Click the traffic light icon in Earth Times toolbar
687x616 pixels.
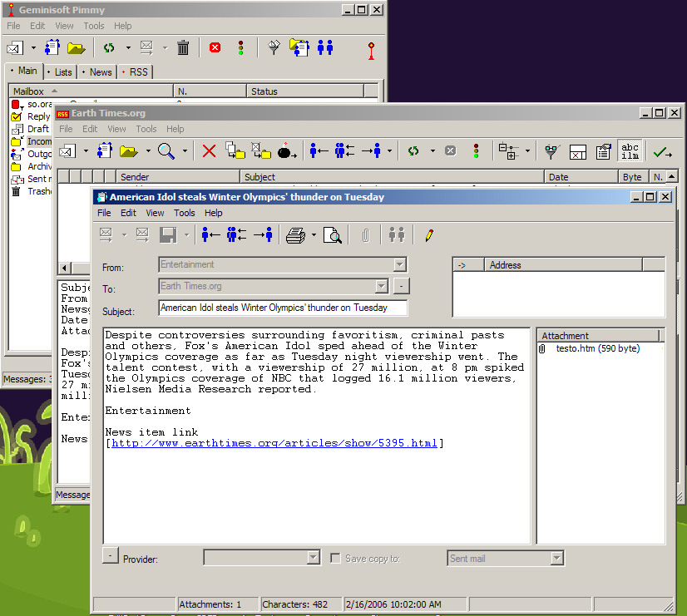[x=476, y=151]
